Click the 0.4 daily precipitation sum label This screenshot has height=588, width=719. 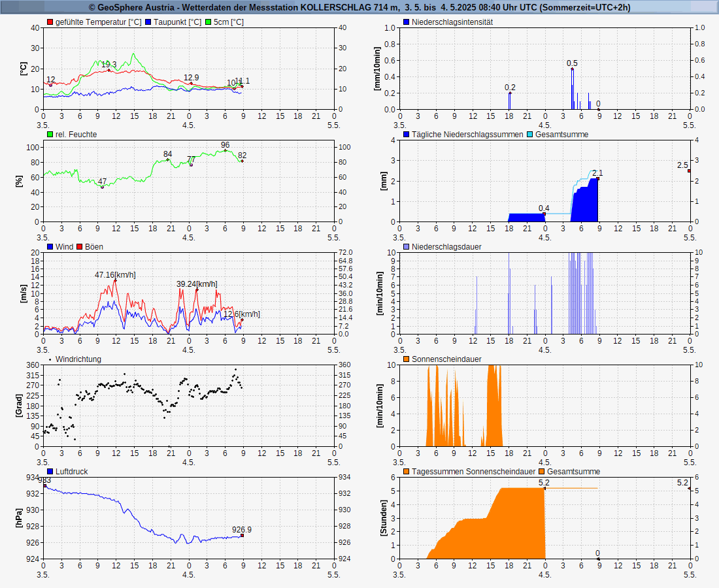click(544, 208)
